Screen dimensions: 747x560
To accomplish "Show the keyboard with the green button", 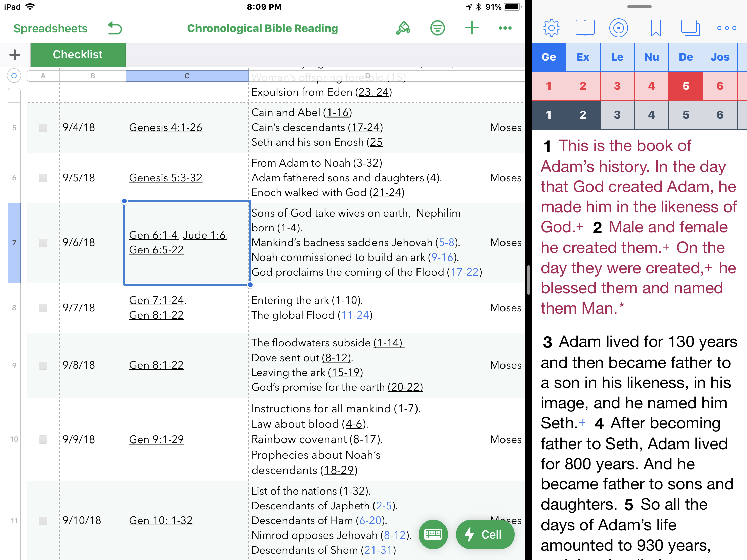I will tap(433, 534).
